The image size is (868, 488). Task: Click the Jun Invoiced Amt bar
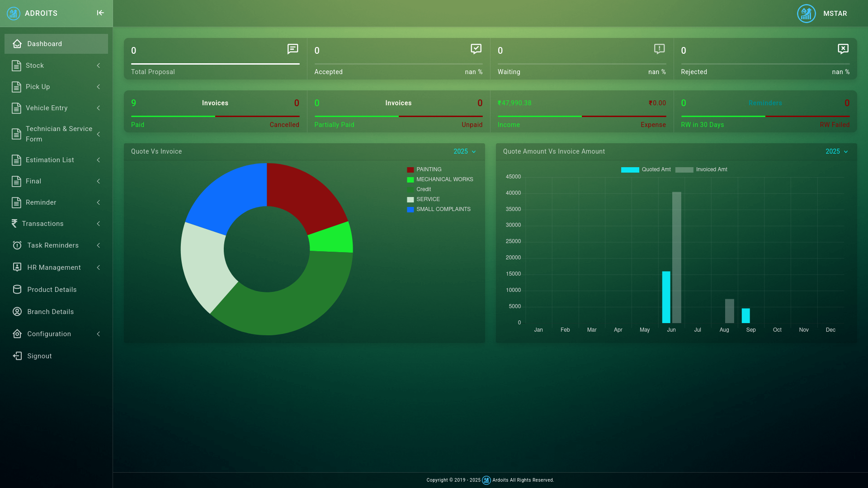(x=676, y=258)
